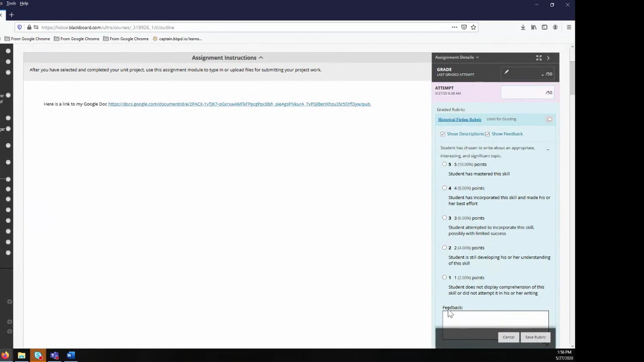Select the 5 points rubric option
This screenshot has width=644, height=362.
pos(444,164)
